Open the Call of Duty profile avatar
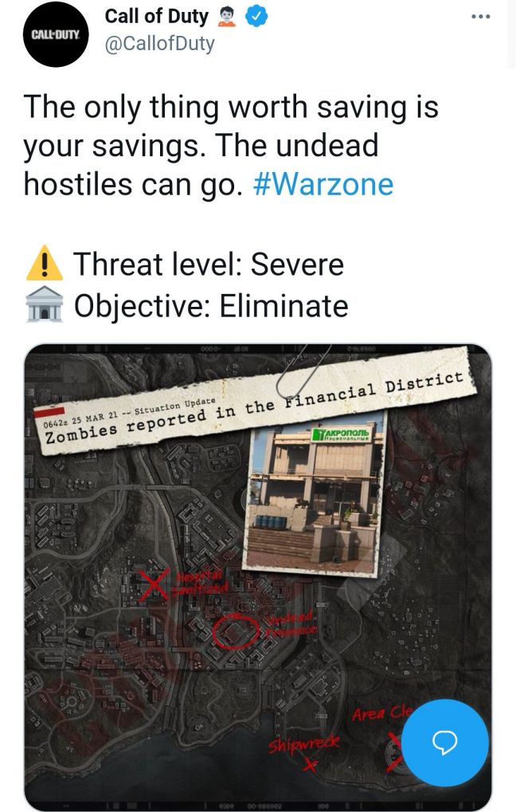This screenshot has height=812, width=516. [x=57, y=35]
